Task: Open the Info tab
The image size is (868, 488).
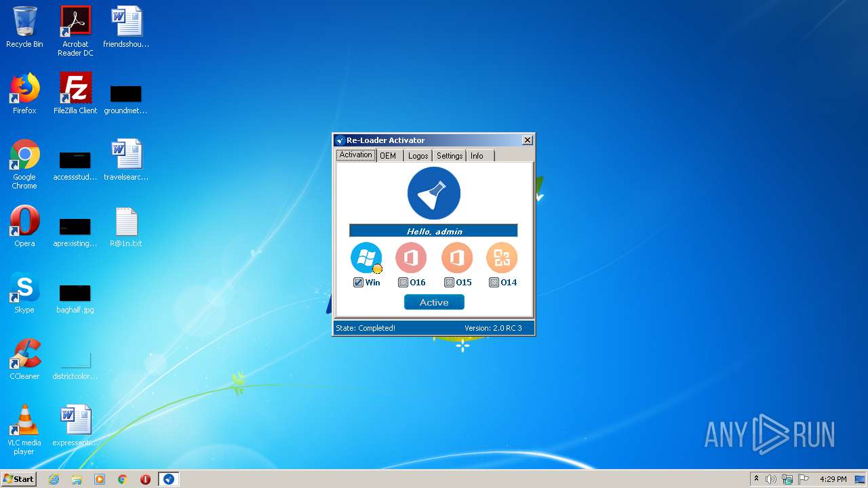Action: [477, 156]
